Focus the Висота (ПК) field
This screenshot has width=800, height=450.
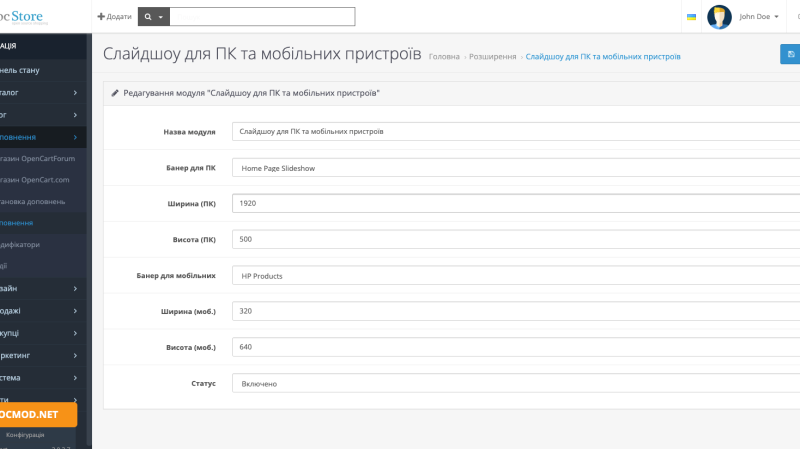tap(516, 239)
